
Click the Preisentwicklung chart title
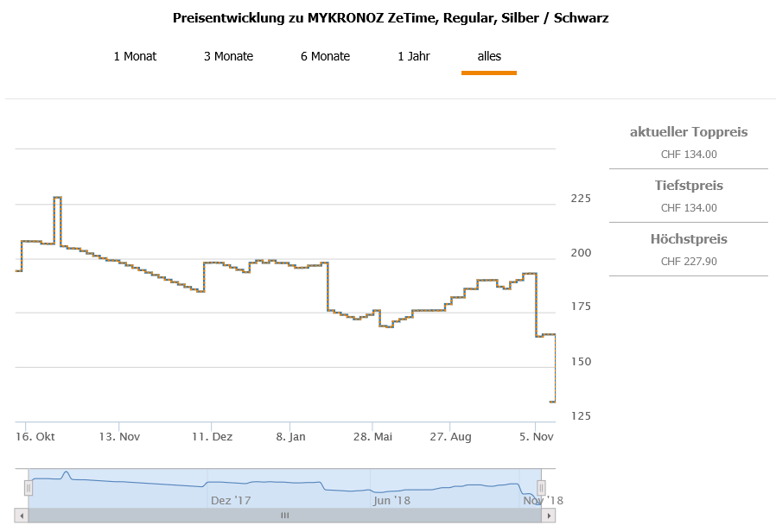tap(391, 18)
